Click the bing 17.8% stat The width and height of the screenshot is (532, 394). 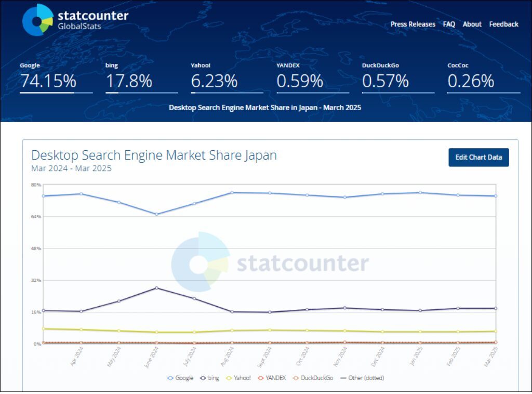pyautogui.click(x=141, y=77)
